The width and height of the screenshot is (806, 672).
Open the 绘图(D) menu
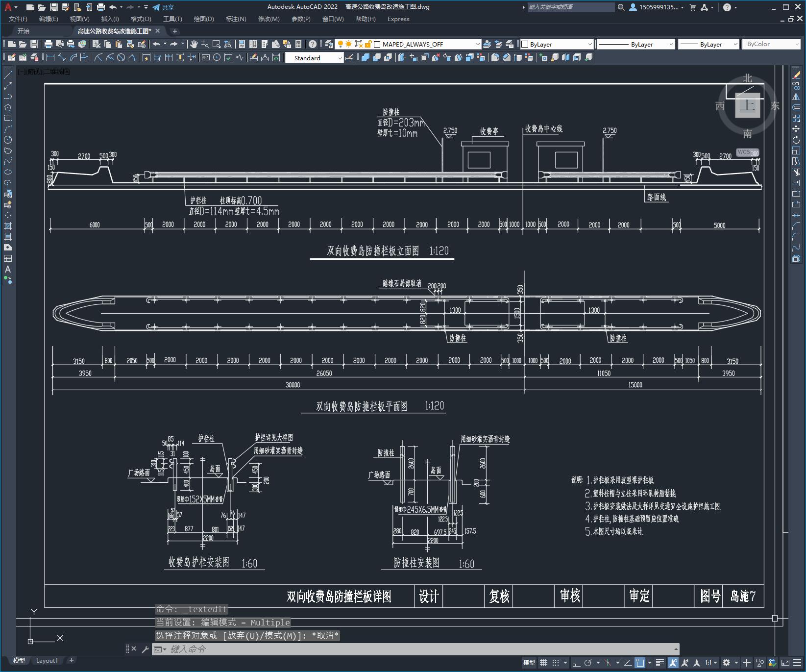204,19
